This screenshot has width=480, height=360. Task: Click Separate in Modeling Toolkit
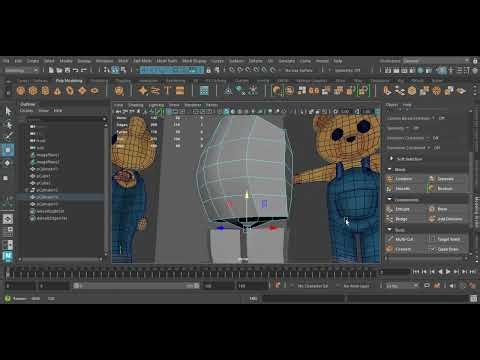click(x=445, y=179)
